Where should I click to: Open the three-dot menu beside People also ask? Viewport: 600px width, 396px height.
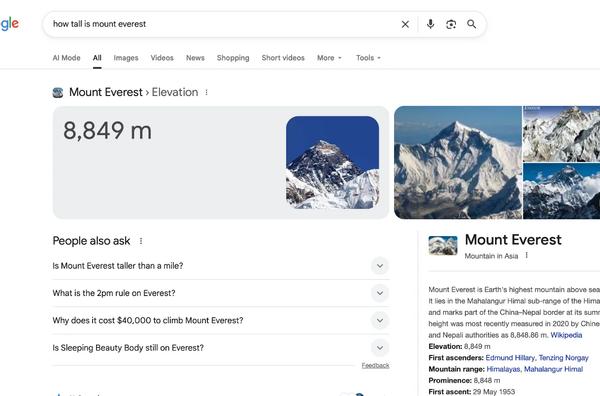141,241
